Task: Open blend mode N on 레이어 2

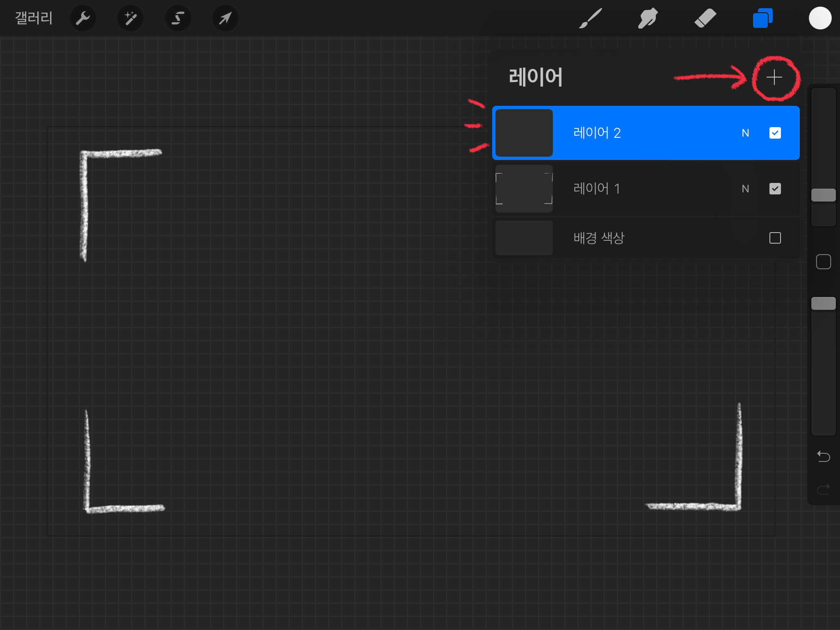Action: tap(745, 133)
